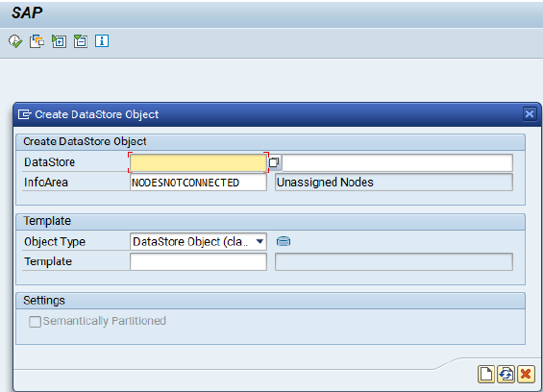543x392 pixels.
Task: Open the blue information icon
Action: (x=102, y=41)
